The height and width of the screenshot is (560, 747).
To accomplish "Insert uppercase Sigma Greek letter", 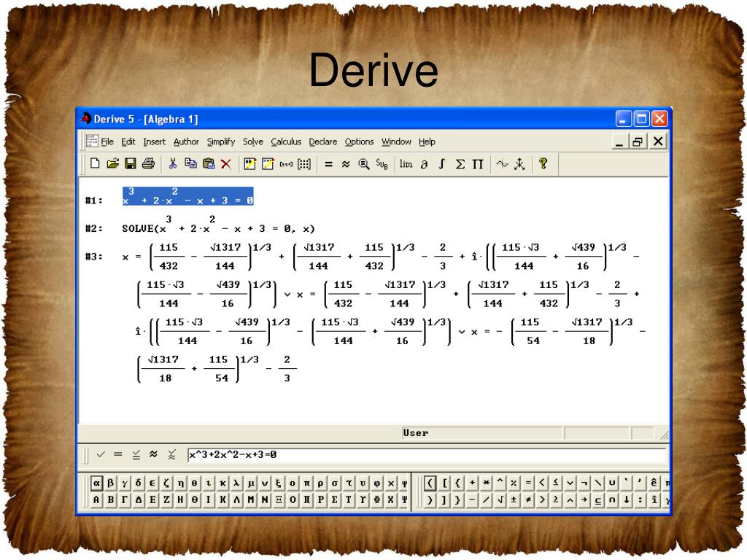I will pos(334,500).
